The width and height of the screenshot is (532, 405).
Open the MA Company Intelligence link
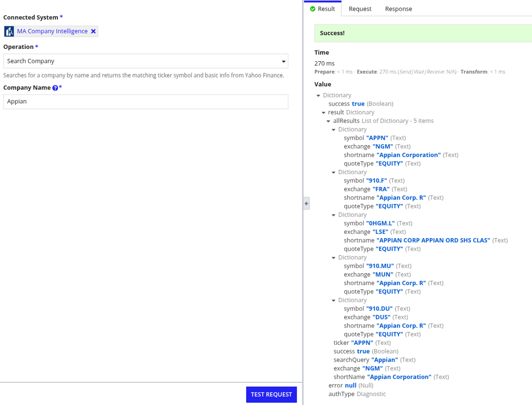[52, 31]
